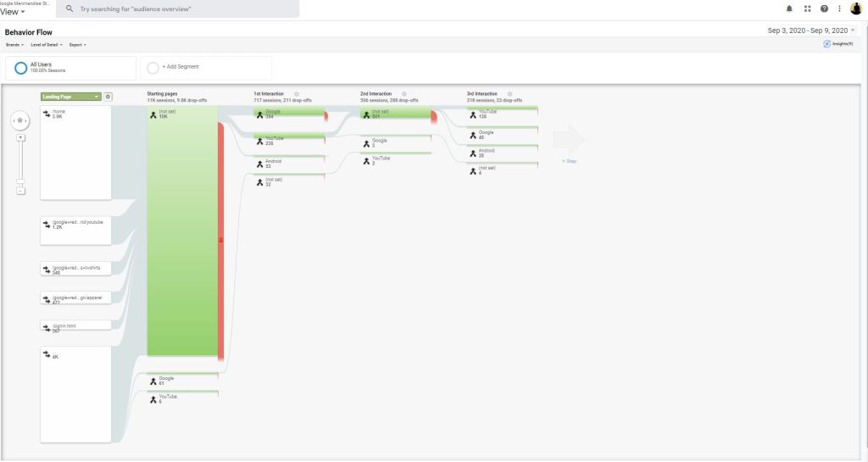Screen dimensions: 868x462
Task: Click the zoom out minus button
Action: click(x=20, y=191)
